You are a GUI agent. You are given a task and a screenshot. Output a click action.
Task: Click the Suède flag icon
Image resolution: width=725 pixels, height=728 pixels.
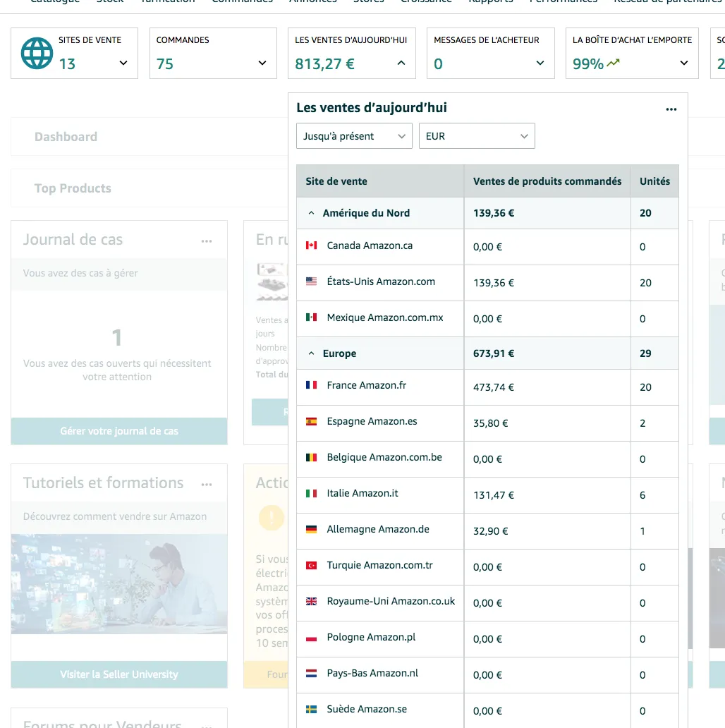point(312,709)
